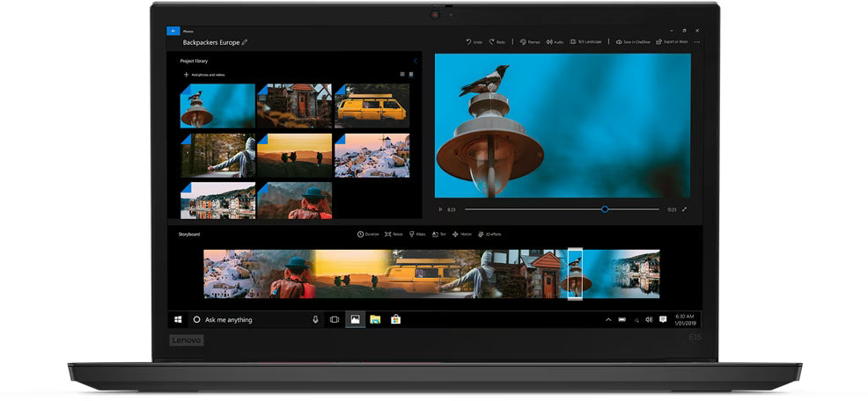Viewport: 868px width, 401px height.
Task: Click Export or share
Action: click(672, 42)
